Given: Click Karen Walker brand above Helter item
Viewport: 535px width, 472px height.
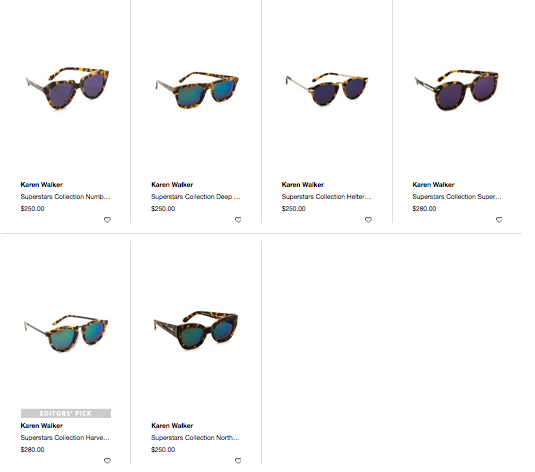Looking at the screenshot, I should pyautogui.click(x=303, y=185).
